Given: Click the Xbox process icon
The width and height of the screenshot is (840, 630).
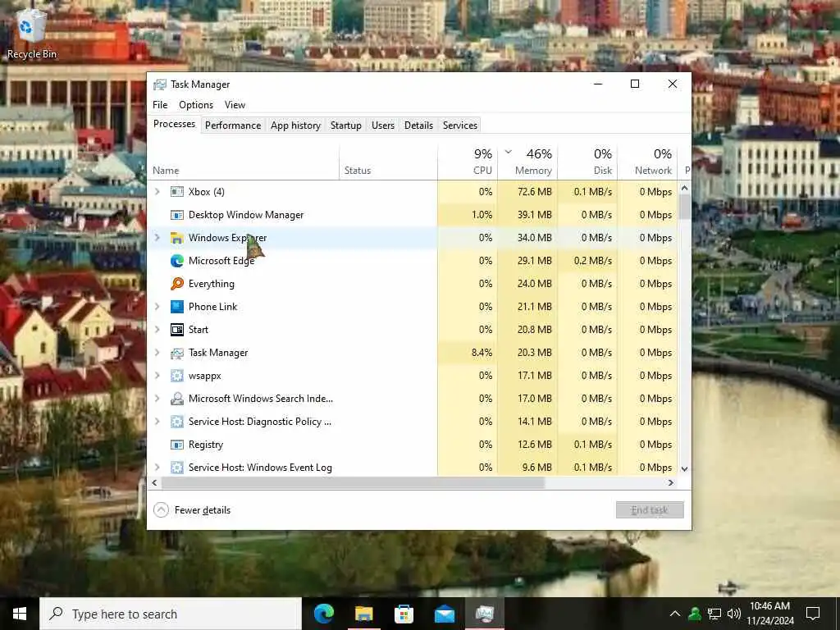Looking at the screenshot, I should [177, 192].
